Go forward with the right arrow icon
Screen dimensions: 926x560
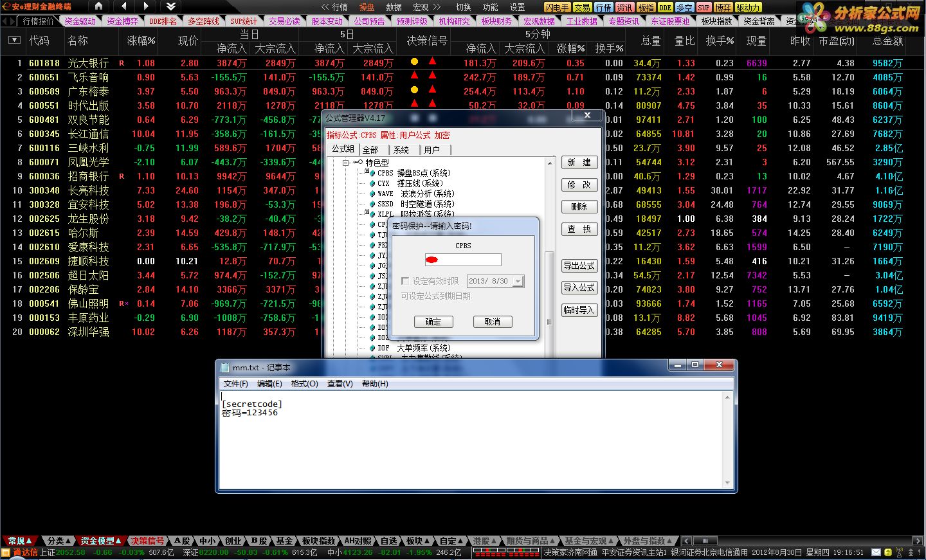[x=146, y=6]
